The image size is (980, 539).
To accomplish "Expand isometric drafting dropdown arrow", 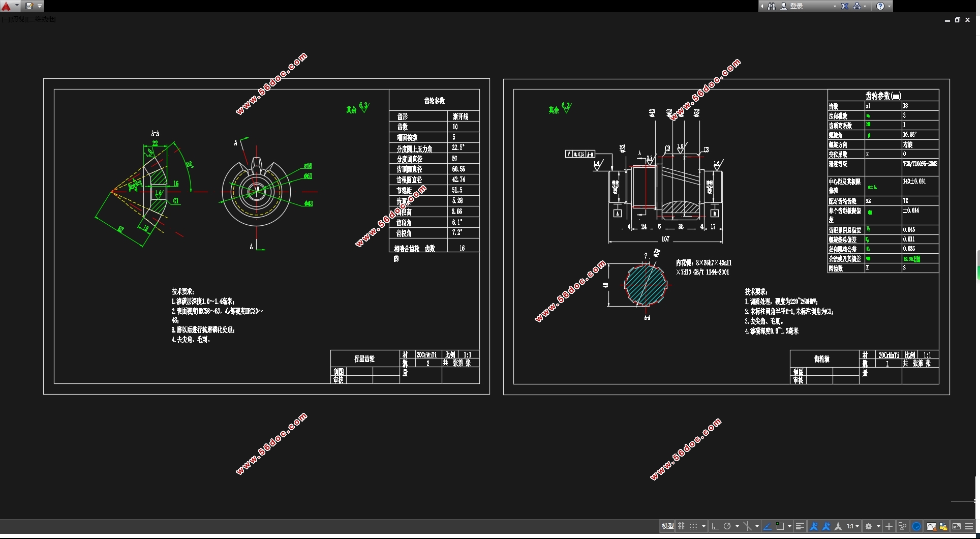I will (757, 526).
